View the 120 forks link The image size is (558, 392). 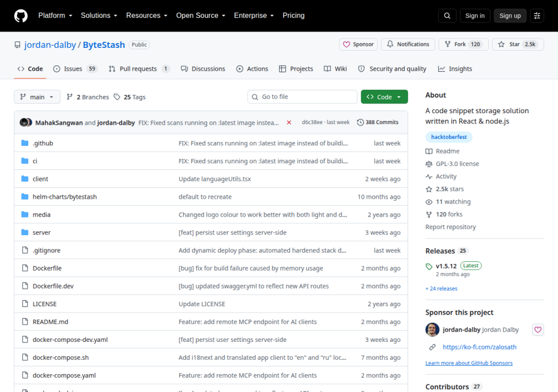click(444, 214)
